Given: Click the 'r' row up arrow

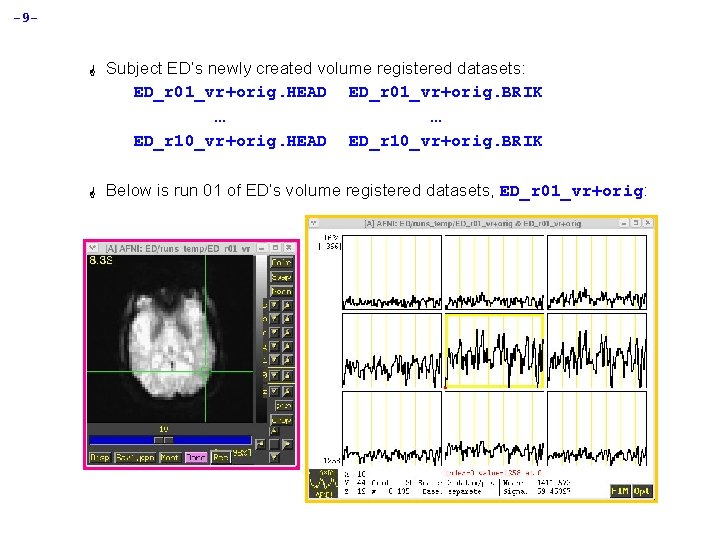Looking at the screenshot, I should 287,332.
